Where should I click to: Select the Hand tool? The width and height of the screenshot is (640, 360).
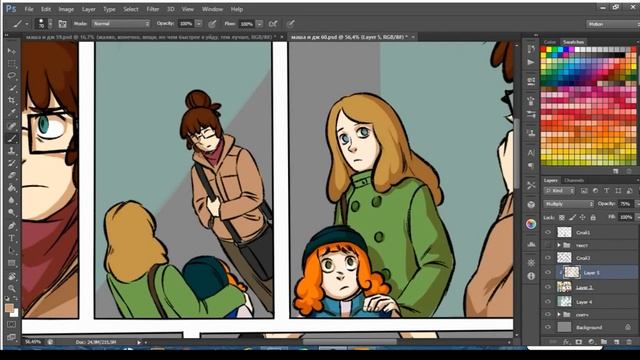11,276
